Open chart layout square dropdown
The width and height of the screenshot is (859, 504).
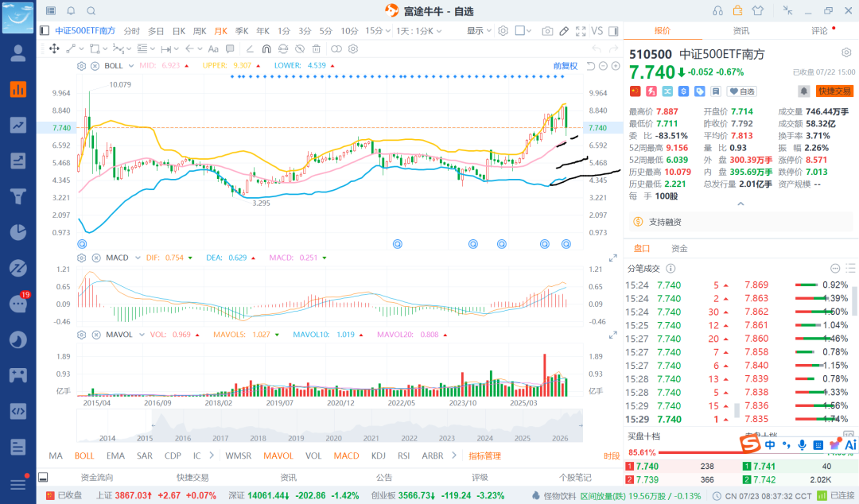[x=523, y=31]
